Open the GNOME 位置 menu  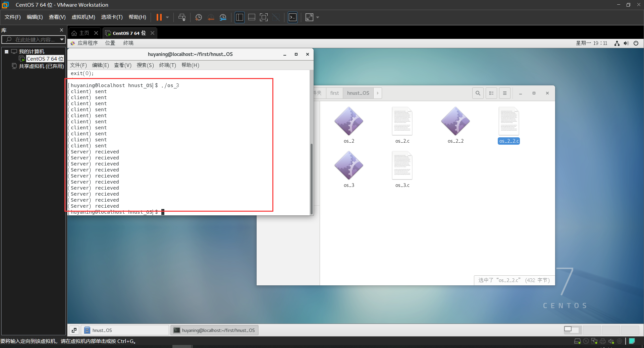click(110, 43)
